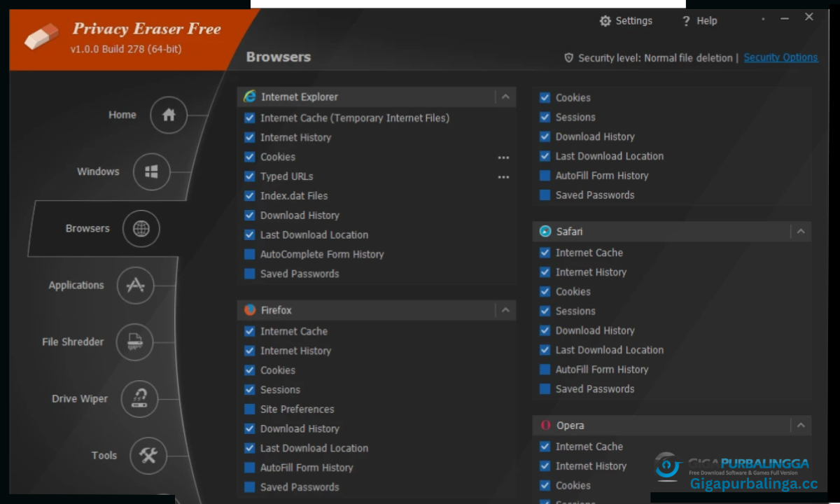The width and height of the screenshot is (840, 504).
Task: Uncheck Internet Cache (Temporary Internet Files)
Action: [250, 118]
